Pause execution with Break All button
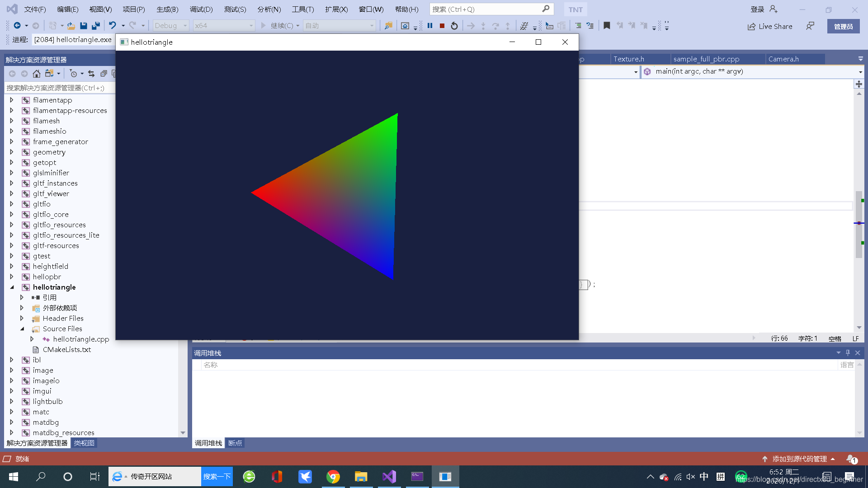Viewport: 868px width, 488px height. pos(430,26)
